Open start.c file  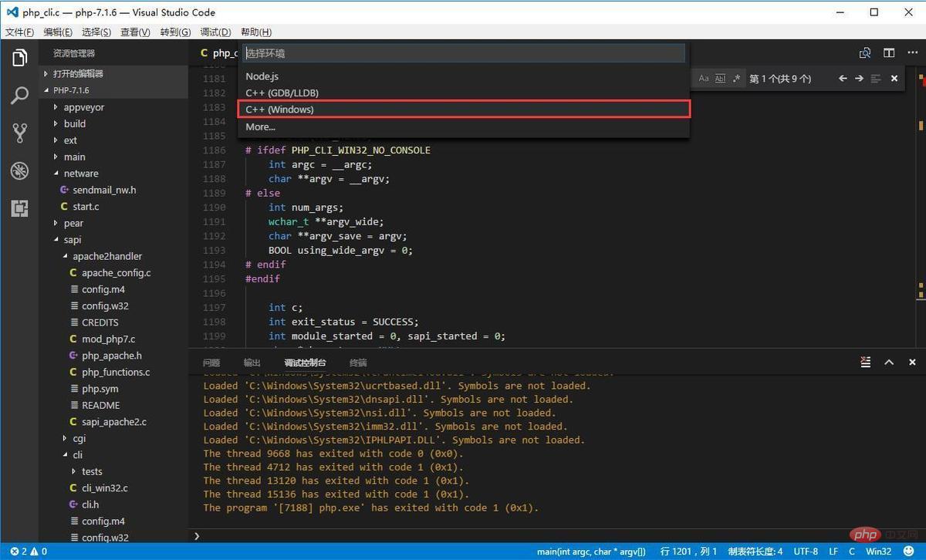click(113, 207)
